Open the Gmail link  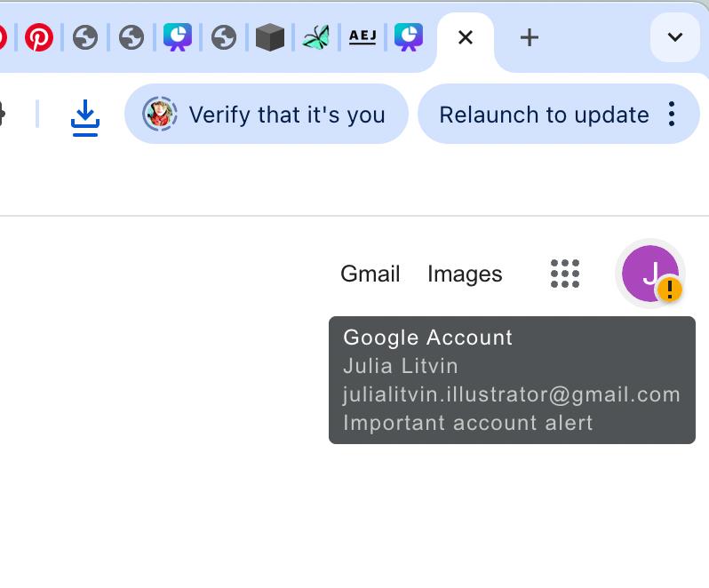pos(370,274)
